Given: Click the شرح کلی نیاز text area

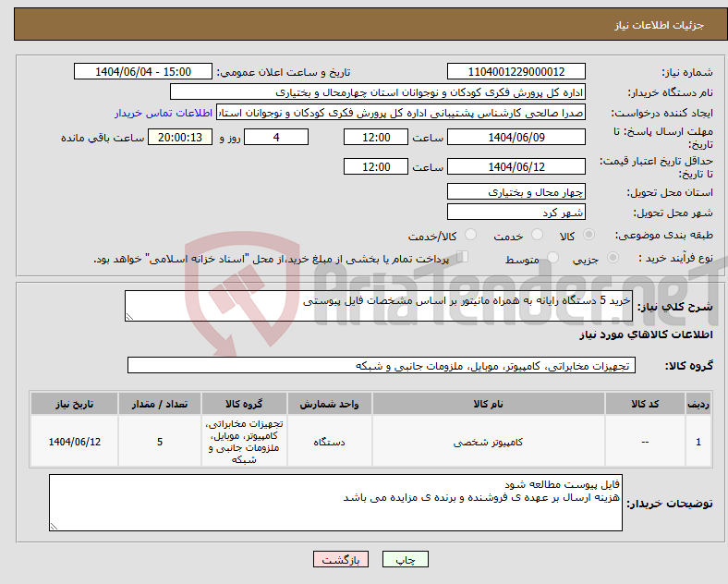Looking at the screenshot, I should pos(379,306).
